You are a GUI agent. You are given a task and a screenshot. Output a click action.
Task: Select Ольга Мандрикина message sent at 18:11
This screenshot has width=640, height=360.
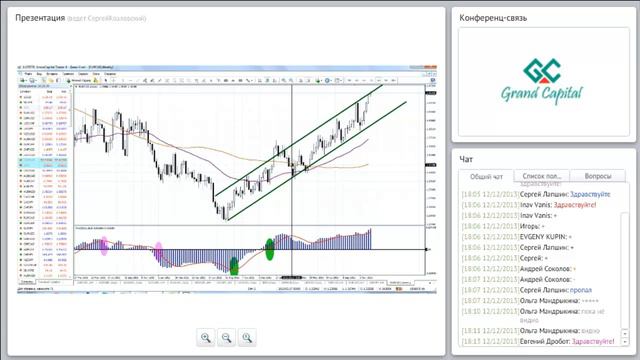click(531, 331)
